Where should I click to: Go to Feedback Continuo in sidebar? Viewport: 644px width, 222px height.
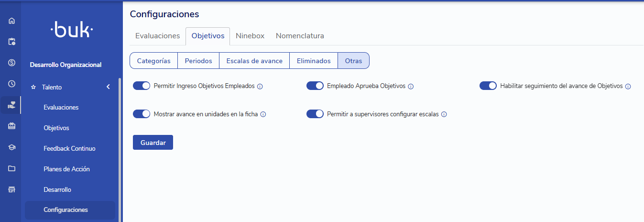tap(69, 149)
